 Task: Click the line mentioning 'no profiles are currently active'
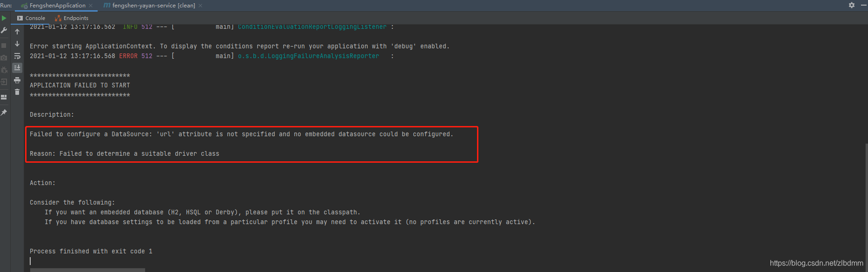(290, 222)
